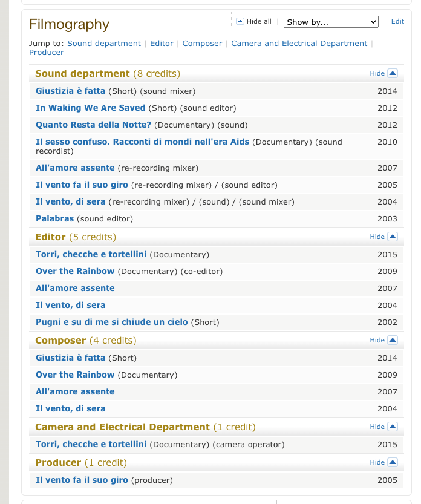
Task: Collapse Editor section with its arrow icon
Action: point(393,237)
